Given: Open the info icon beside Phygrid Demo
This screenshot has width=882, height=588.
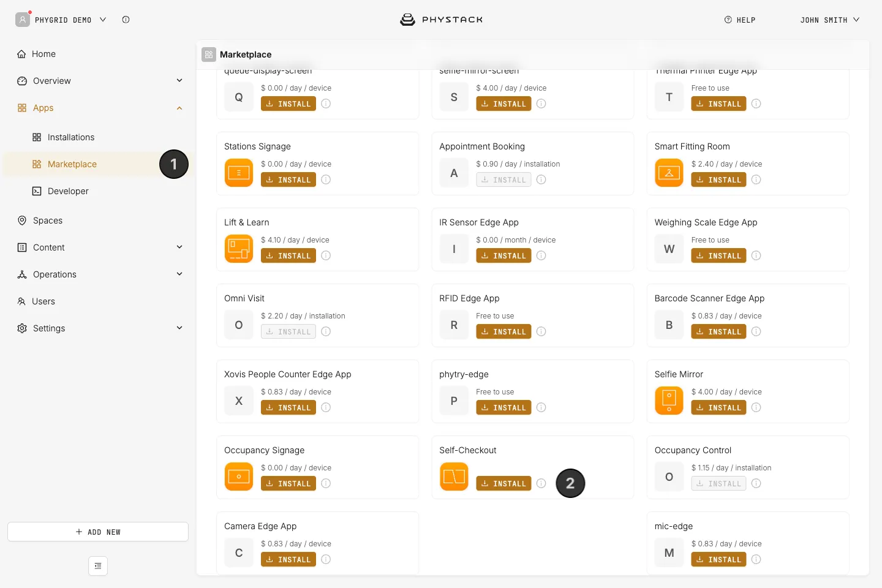Looking at the screenshot, I should click(126, 20).
